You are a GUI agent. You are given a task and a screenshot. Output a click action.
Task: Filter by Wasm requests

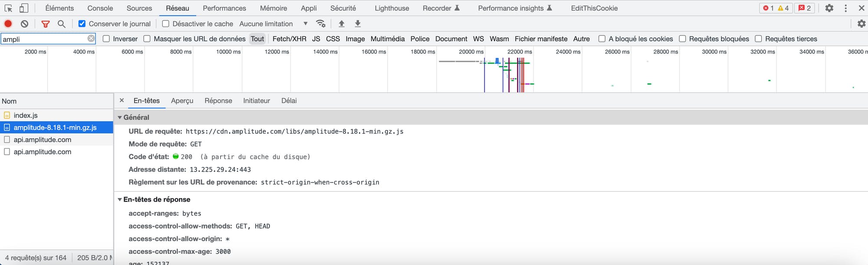(499, 39)
